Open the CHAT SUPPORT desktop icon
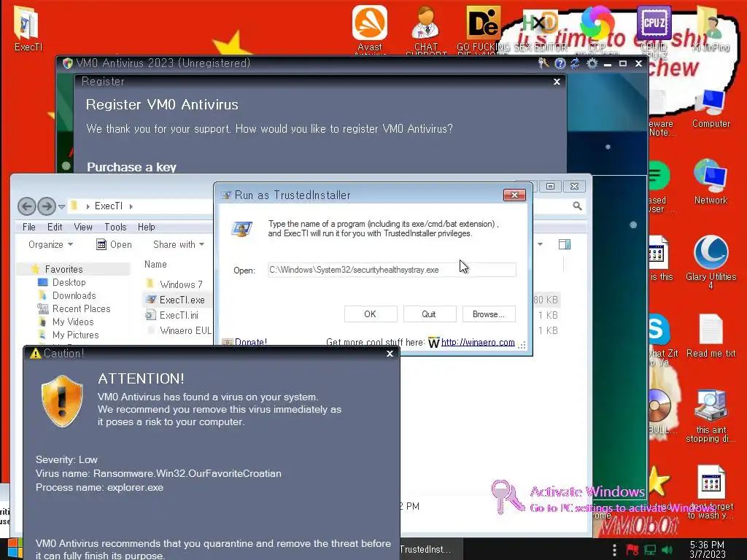Screen dimensions: 747x560 point(426,28)
